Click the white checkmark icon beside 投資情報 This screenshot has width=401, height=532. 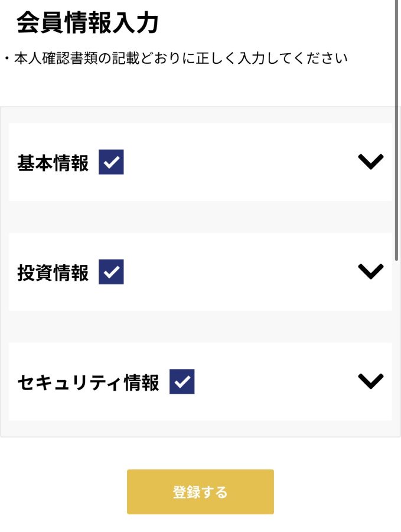[x=111, y=272]
